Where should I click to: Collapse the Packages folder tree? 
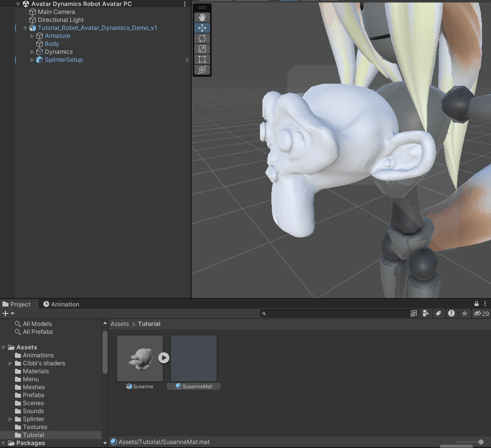tap(3, 443)
